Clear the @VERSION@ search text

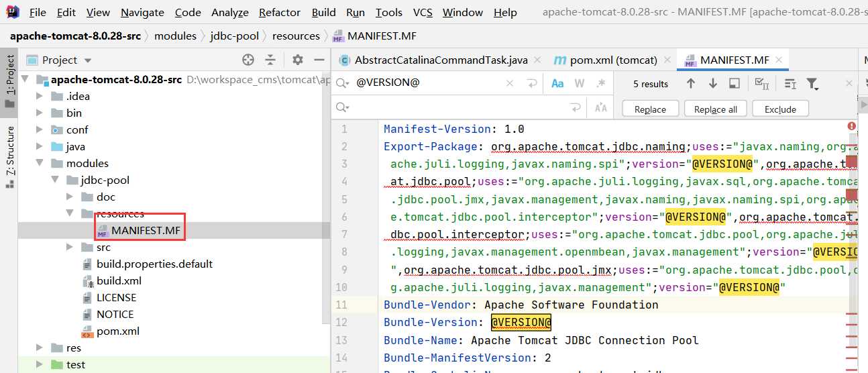(510, 84)
